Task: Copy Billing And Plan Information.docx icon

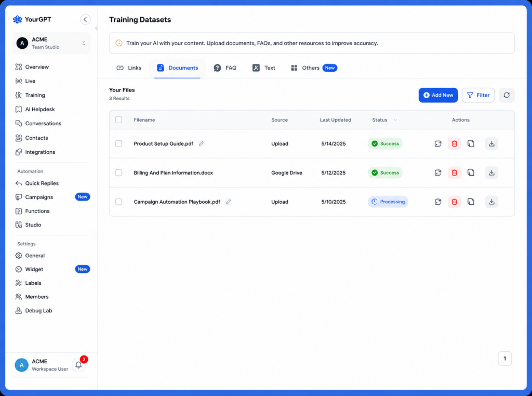Action: pos(471,173)
